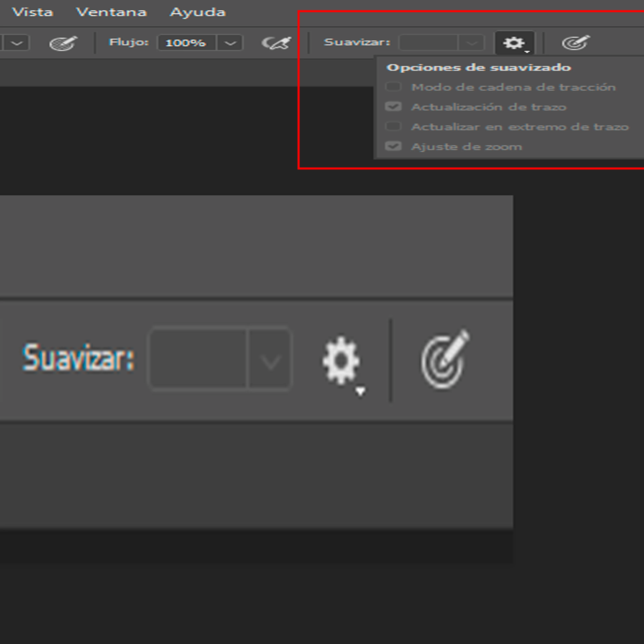Open the Vista menu
644x644 pixels.
32,12
